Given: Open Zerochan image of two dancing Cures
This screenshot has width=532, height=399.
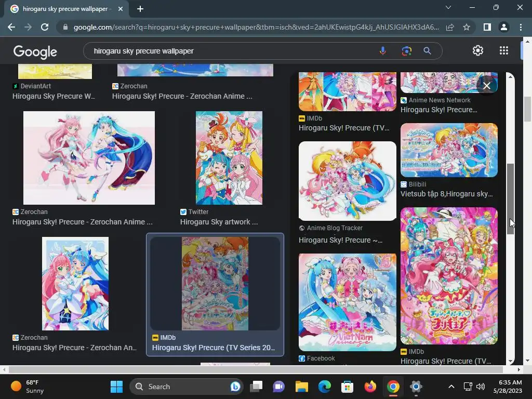Looking at the screenshot, I should pyautogui.click(x=89, y=158).
